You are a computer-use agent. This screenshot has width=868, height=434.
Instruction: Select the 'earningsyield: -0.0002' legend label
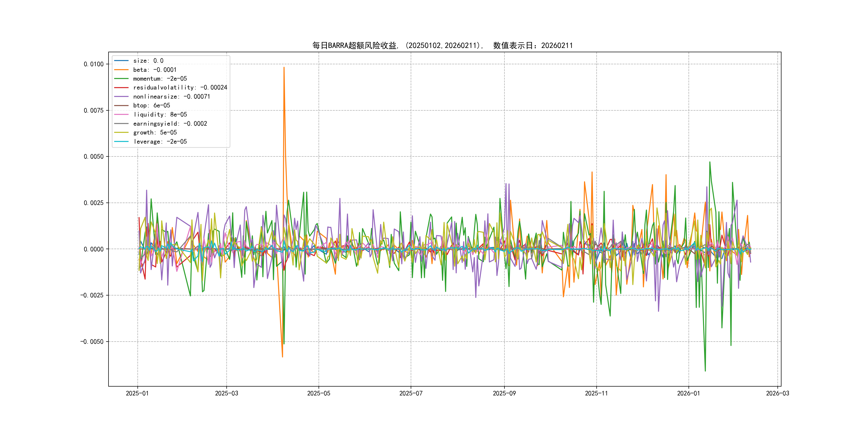pos(170,124)
